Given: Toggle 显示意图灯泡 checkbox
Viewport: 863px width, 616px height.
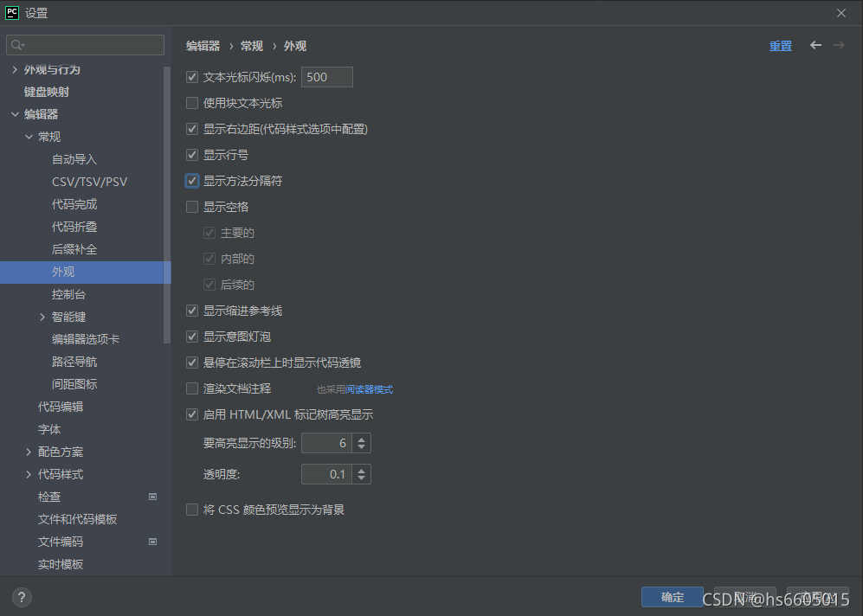Looking at the screenshot, I should click(192, 337).
